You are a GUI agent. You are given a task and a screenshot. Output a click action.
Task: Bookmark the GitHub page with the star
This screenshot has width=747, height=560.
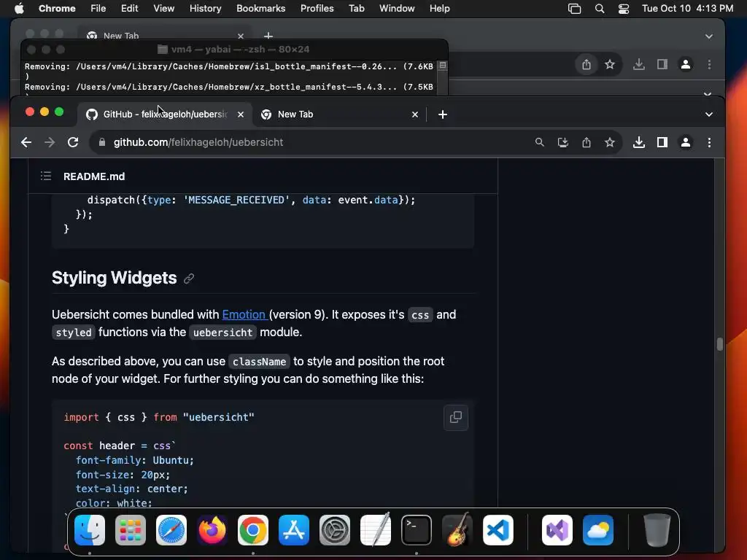click(610, 142)
